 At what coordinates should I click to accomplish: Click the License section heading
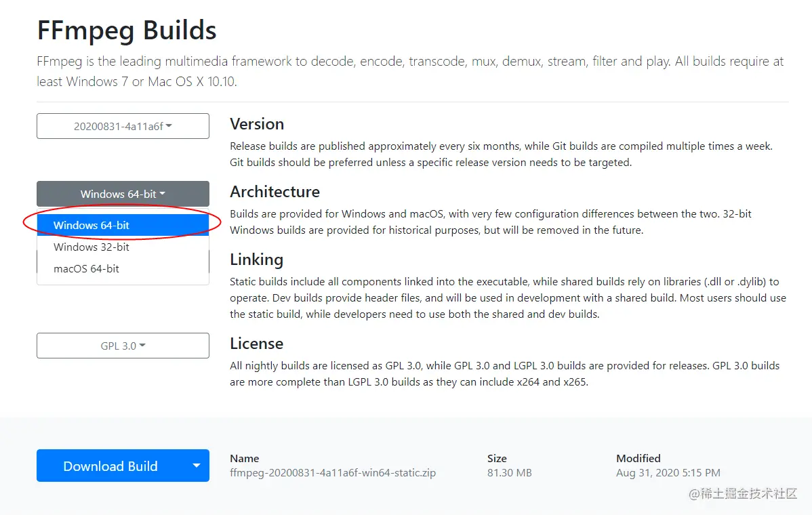tap(256, 344)
